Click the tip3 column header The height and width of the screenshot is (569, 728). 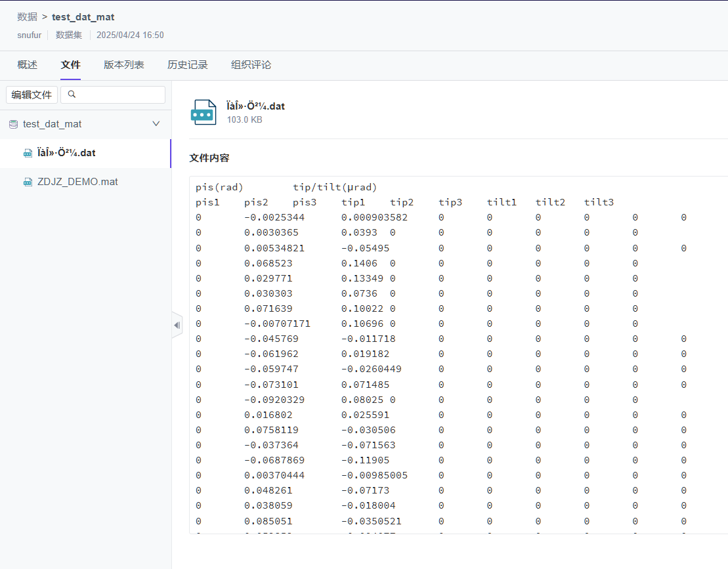(x=450, y=202)
